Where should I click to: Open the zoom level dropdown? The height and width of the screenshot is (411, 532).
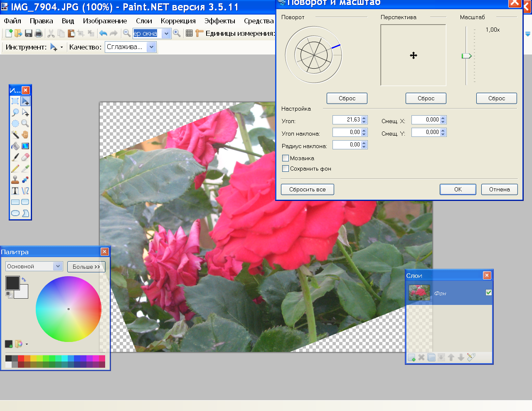tap(166, 33)
